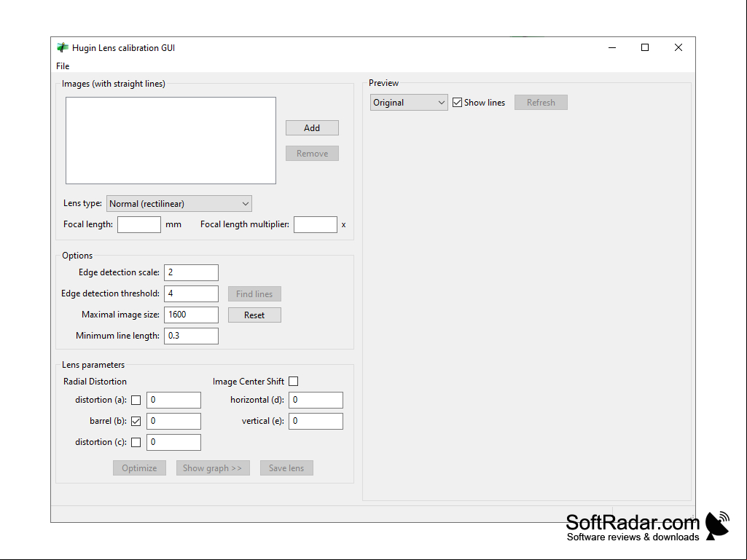This screenshot has height=560, width=747.
Task: Select the images list box
Action: (171, 141)
